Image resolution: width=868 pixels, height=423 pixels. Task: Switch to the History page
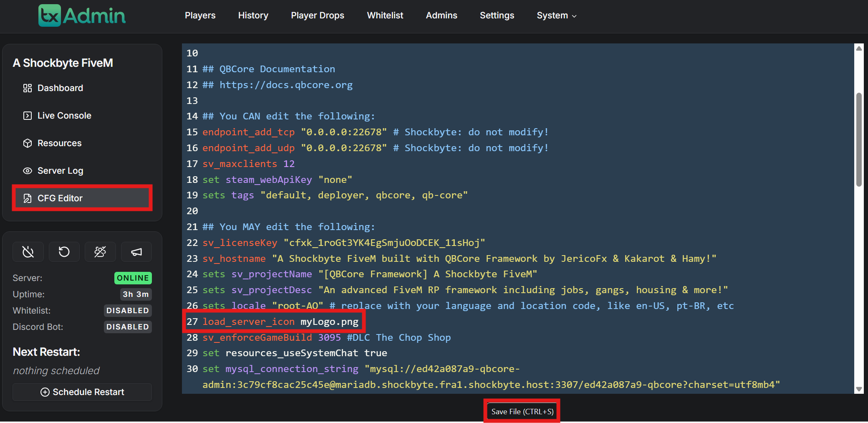[253, 15]
